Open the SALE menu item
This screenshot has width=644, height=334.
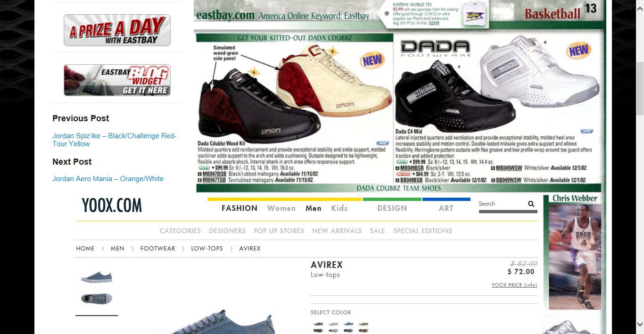point(377,231)
